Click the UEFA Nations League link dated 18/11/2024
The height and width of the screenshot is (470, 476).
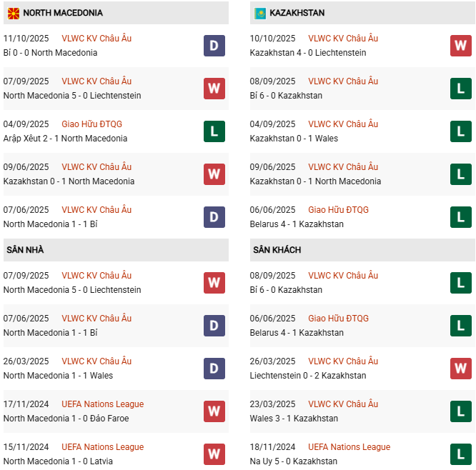click(x=349, y=447)
